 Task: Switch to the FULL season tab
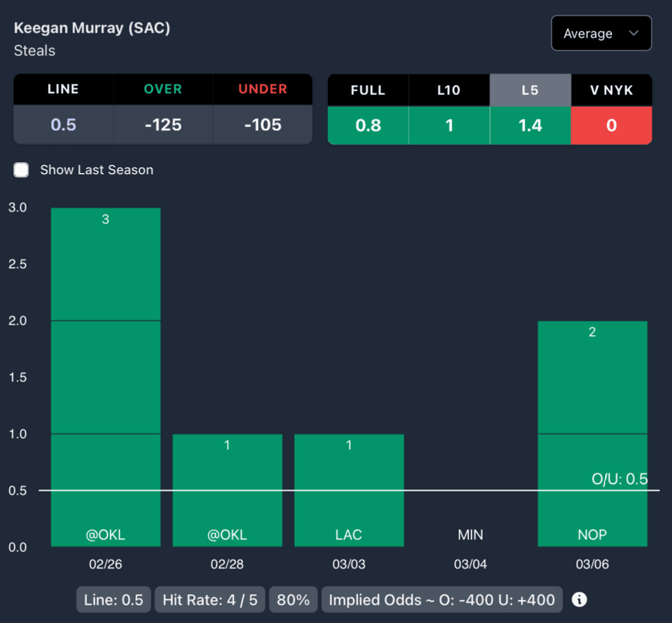pos(367,90)
